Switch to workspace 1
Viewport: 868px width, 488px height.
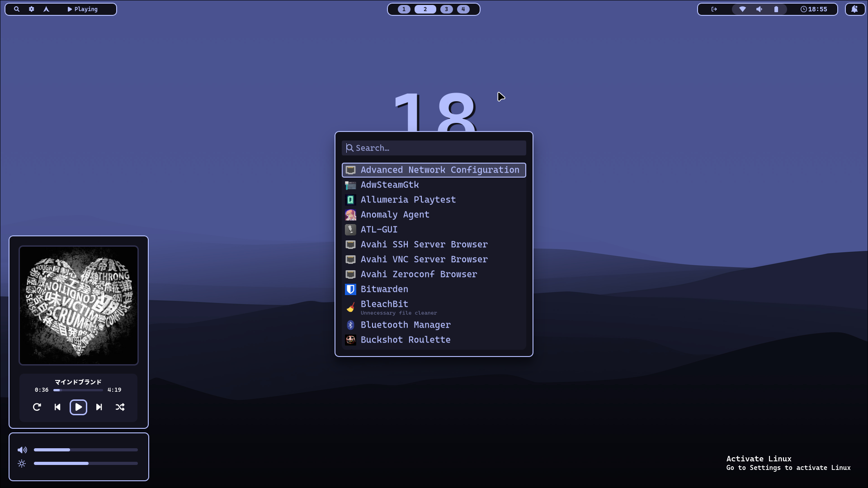[404, 9]
